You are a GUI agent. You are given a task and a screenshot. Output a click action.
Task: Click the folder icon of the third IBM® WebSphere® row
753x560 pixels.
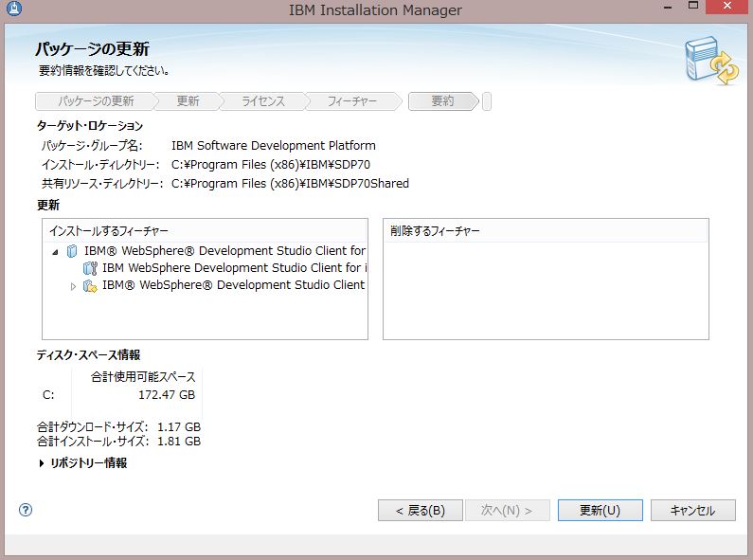(90, 286)
